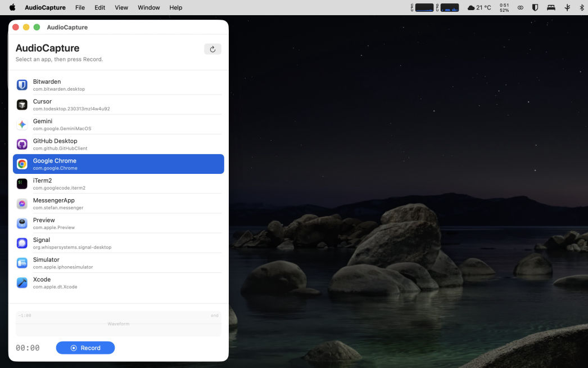Open the AudioCapture application menu
The image size is (588, 368).
[45, 7]
